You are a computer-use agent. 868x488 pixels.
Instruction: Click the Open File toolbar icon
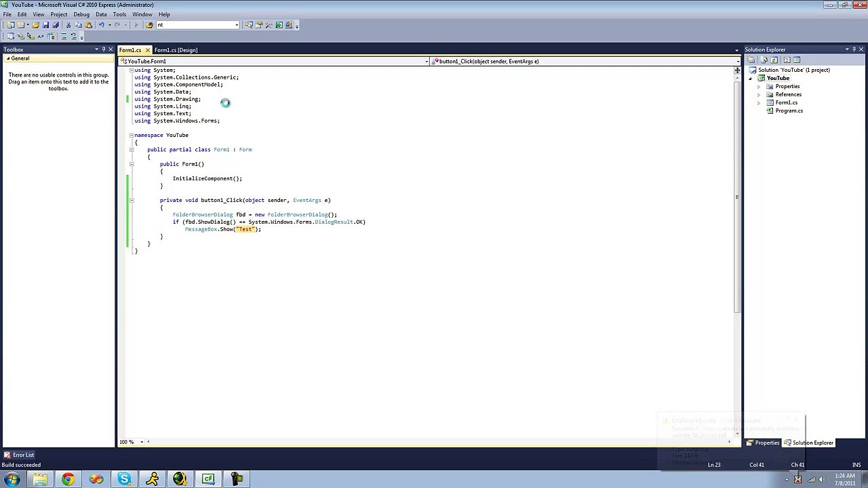35,25
